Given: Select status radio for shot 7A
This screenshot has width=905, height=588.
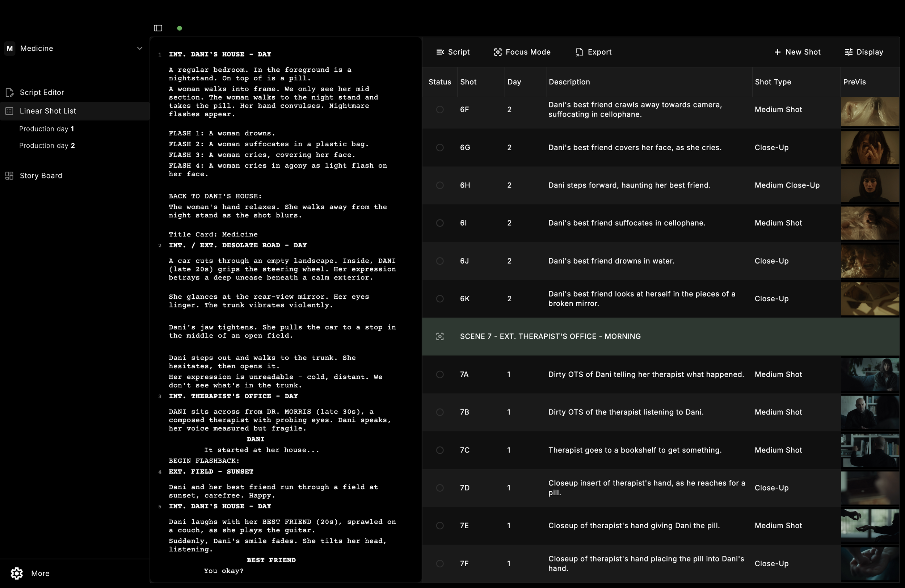Looking at the screenshot, I should click(439, 374).
